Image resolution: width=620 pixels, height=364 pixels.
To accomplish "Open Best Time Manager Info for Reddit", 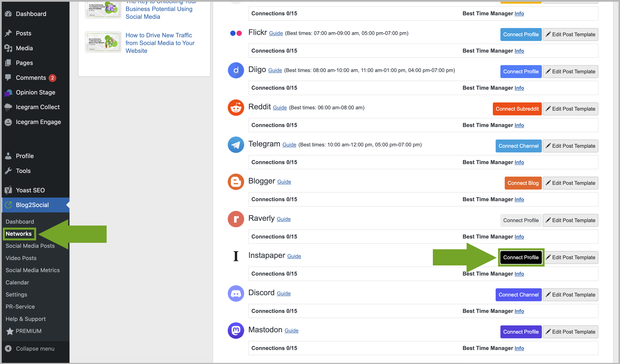I will (x=519, y=125).
